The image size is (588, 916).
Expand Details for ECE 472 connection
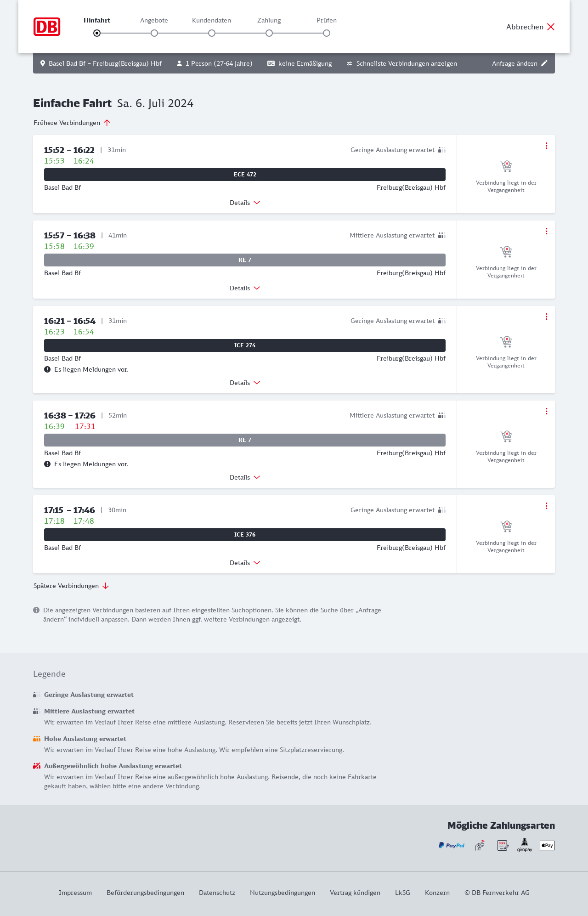pyautogui.click(x=245, y=203)
